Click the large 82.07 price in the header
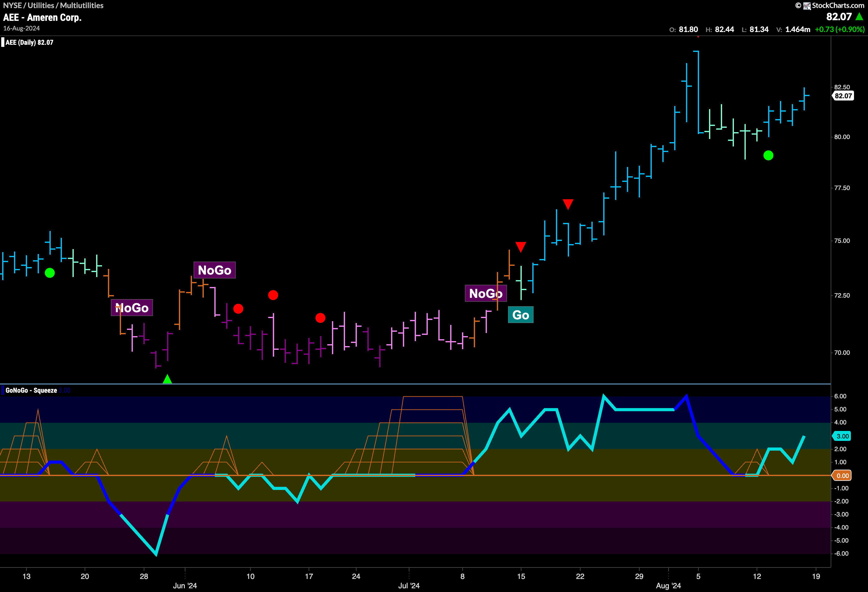Viewport: 868px width, 592px height. (839, 17)
